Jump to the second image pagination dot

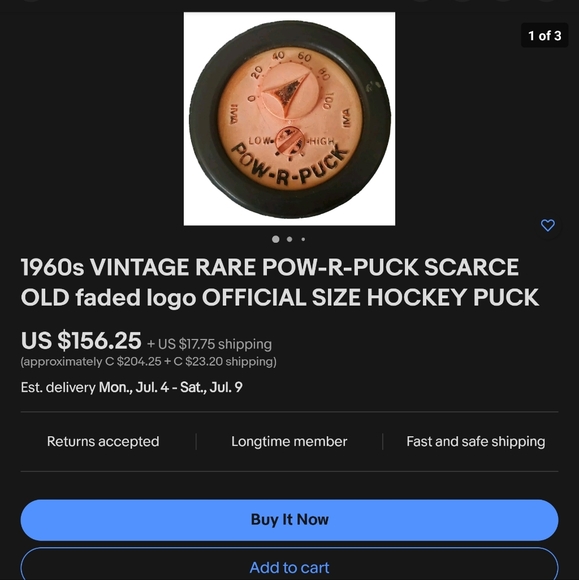click(290, 239)
